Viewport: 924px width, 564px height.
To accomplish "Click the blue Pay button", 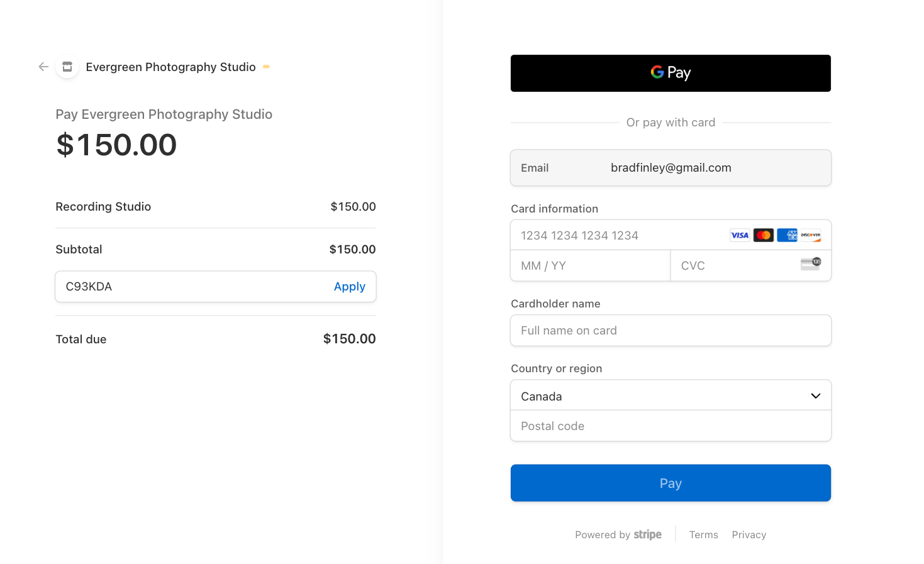I will coord(671,483).
